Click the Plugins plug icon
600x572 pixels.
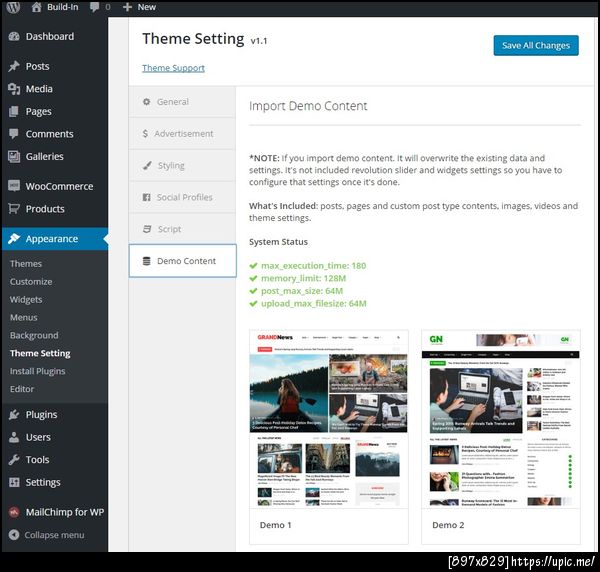(14, 414)
